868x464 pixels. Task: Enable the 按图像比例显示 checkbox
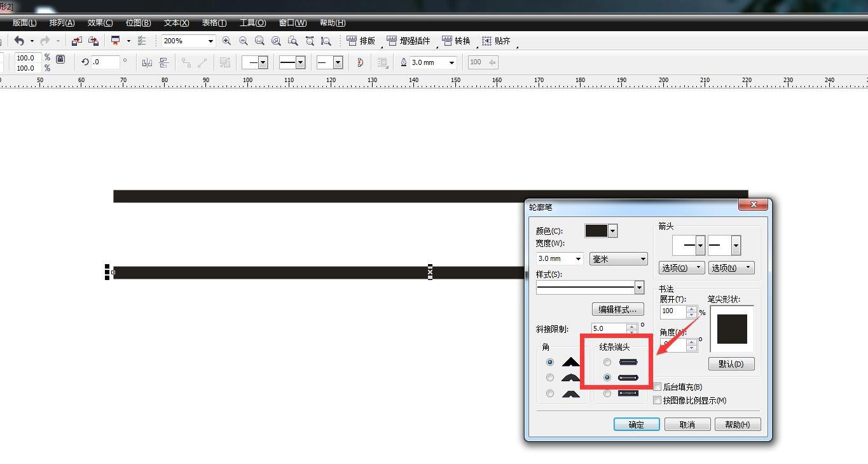[x=658, y=400]
